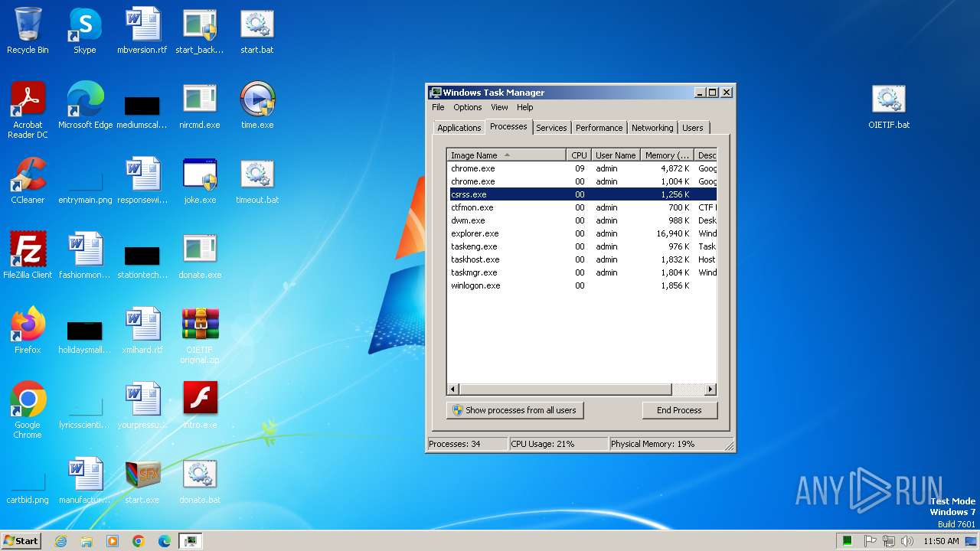Select the intro.exe Flash icon
980x551 pixels.
pos(200,406)
